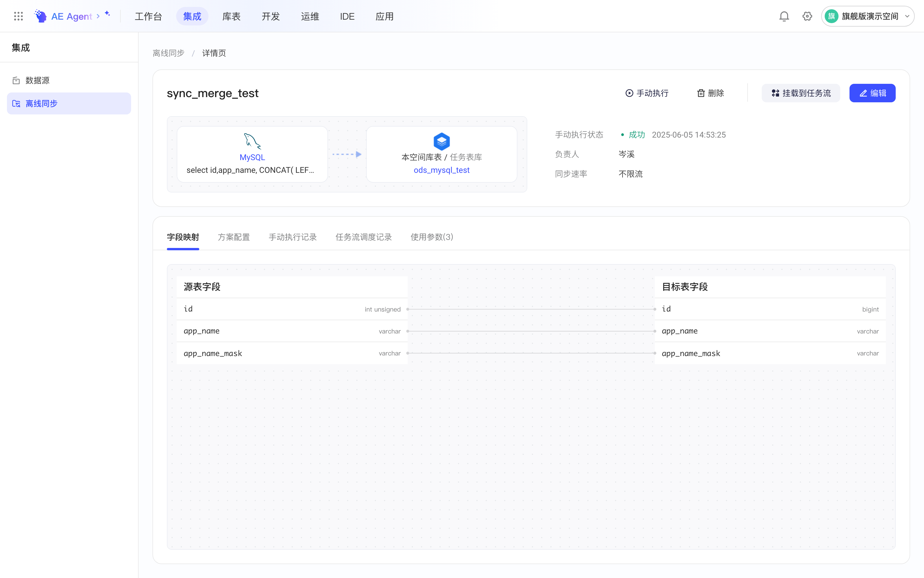
Task: Click the trash icon in 删除
Action: (701, 93)
